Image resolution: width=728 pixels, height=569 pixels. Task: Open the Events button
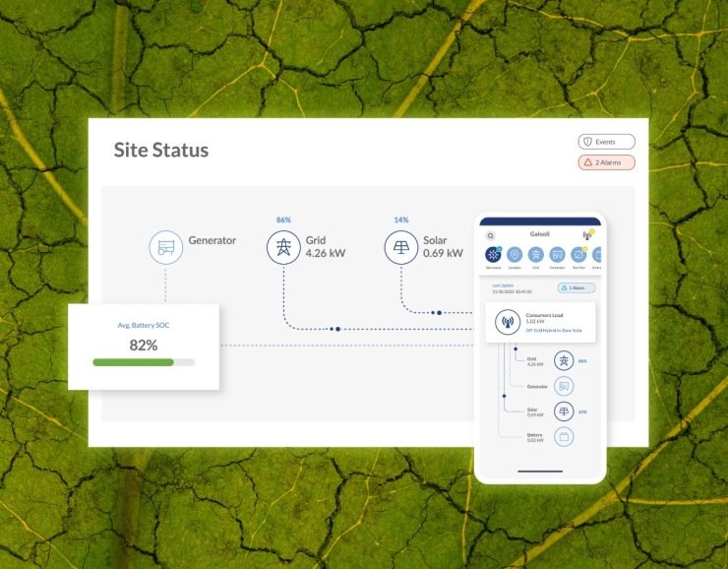(606, 142)
